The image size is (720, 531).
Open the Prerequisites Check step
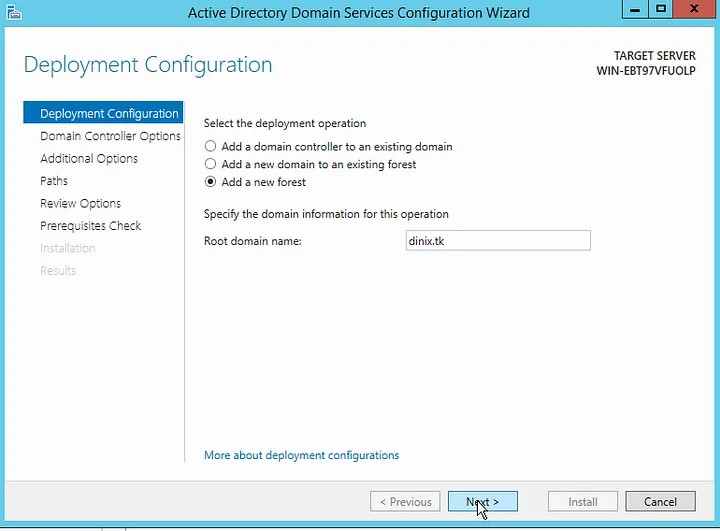click(90, 226)
